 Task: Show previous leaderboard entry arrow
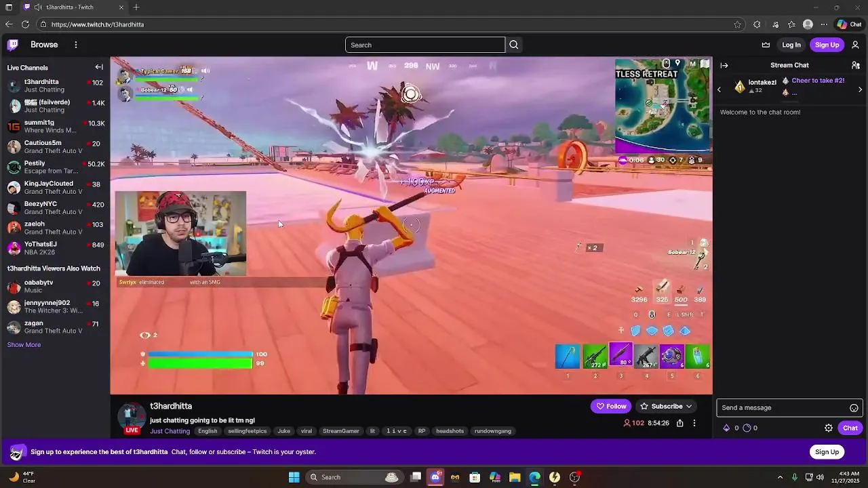point(719,89)
